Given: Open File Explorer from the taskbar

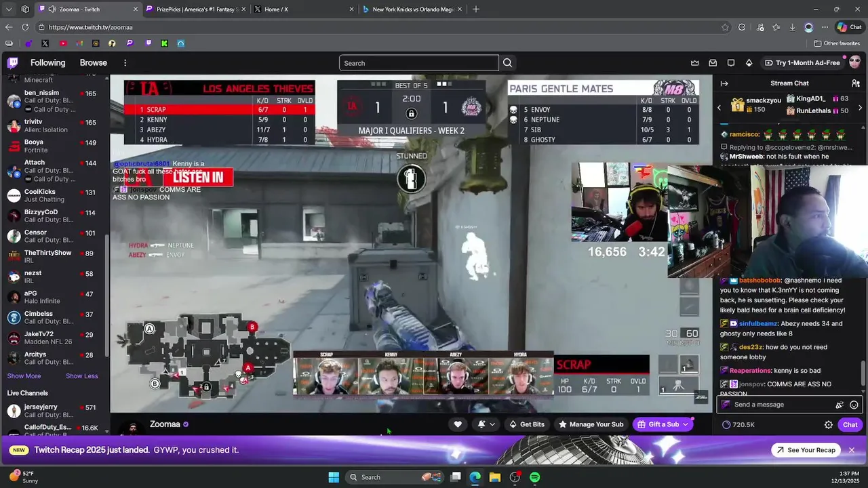Looking at the screenshot, I should (x=495, y=477).
